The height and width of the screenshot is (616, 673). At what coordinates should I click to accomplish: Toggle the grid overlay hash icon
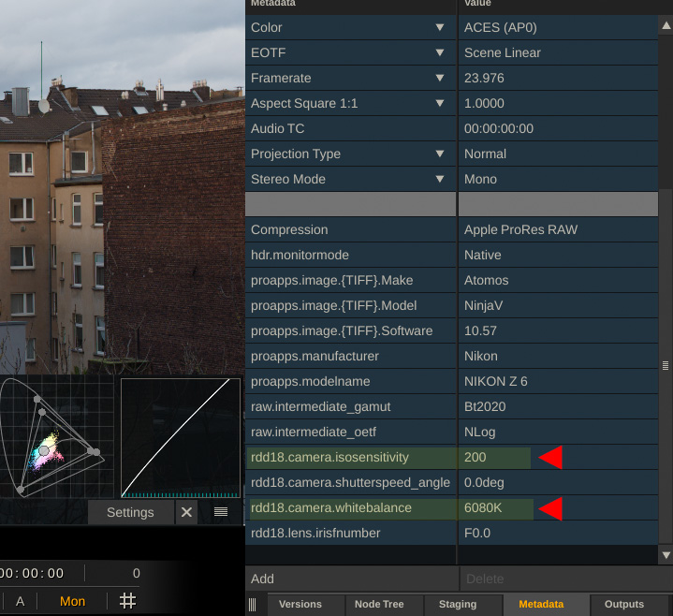tap(127, 600)
